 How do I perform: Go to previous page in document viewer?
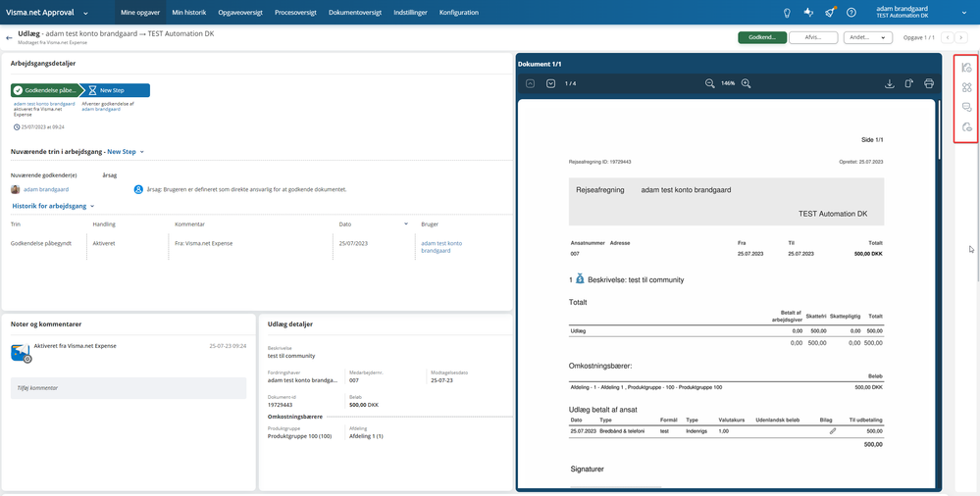point(530,83)
